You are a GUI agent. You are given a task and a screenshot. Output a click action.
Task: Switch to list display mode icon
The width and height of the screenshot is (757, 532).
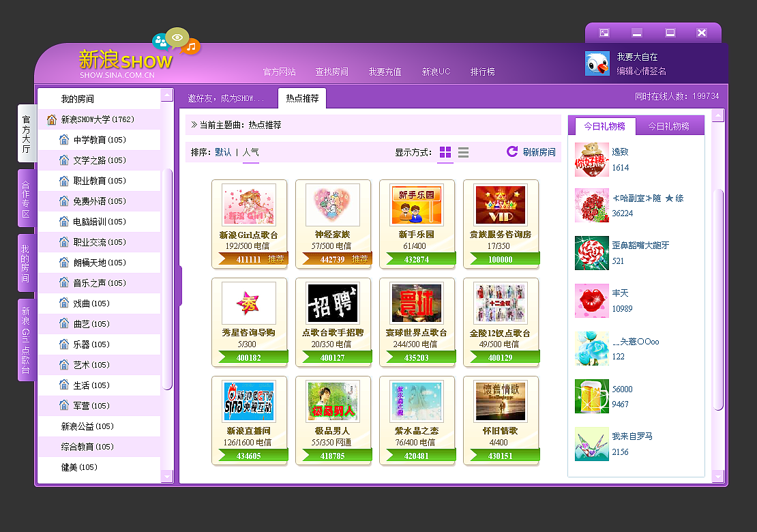[464, 152]
